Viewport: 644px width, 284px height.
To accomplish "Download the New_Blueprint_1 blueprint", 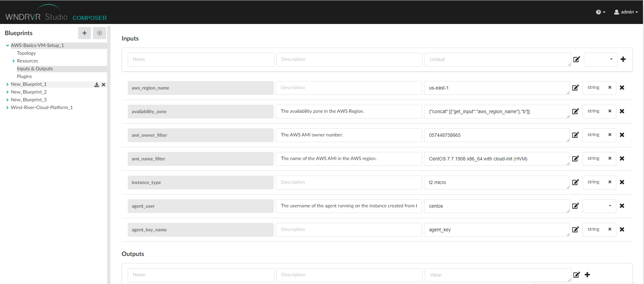I will [97, 85].
